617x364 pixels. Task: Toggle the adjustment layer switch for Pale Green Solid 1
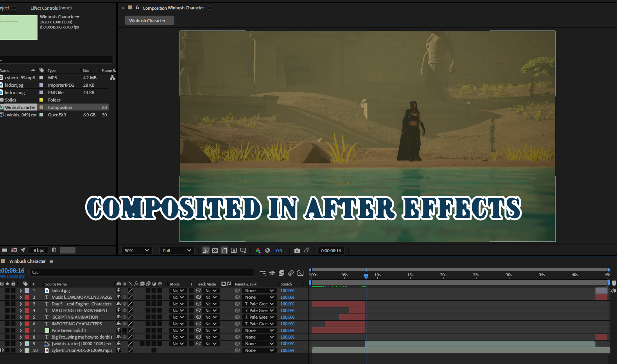[x=154, y=330]
